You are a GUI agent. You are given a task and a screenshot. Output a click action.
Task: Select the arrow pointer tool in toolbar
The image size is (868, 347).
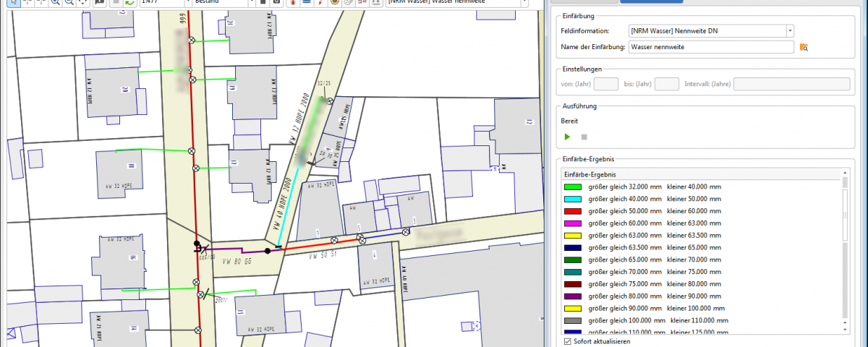coord(12,2)
